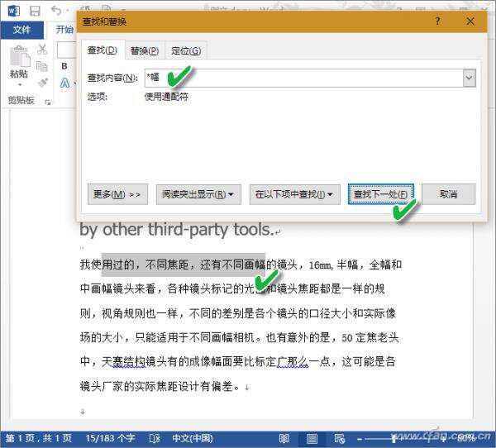Apply text effects with the A icon

(64, 83)
